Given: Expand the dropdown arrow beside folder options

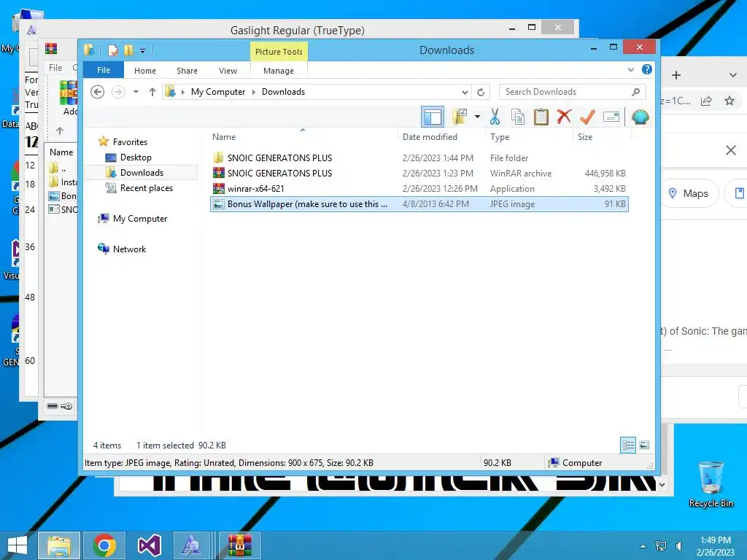Looking at the screenshot, I should point(477,117).
